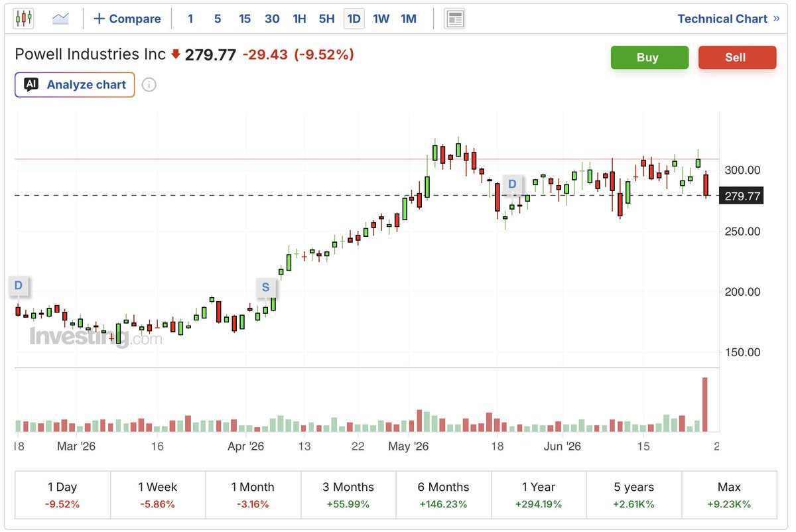Screen dimensions: 796x532
Task: Click the D dividend marker in late May
Action: coord(512,184)
